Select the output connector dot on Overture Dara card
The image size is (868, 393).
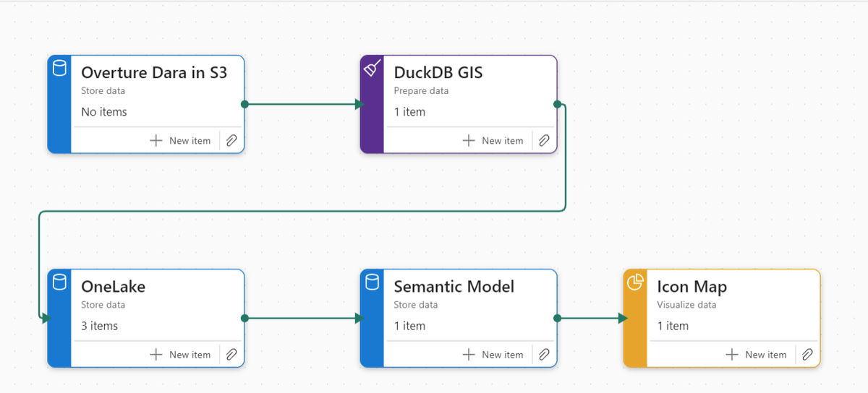(x=244, y=104)
